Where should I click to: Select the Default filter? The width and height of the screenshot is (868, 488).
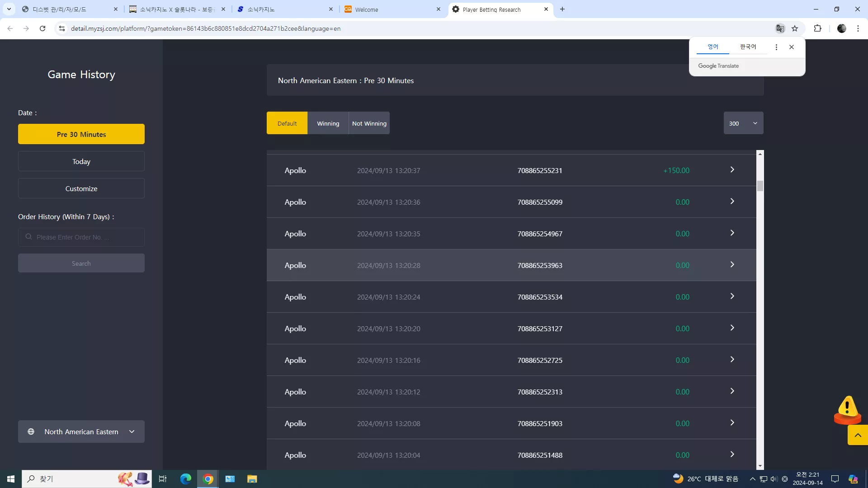click(287, 123)
